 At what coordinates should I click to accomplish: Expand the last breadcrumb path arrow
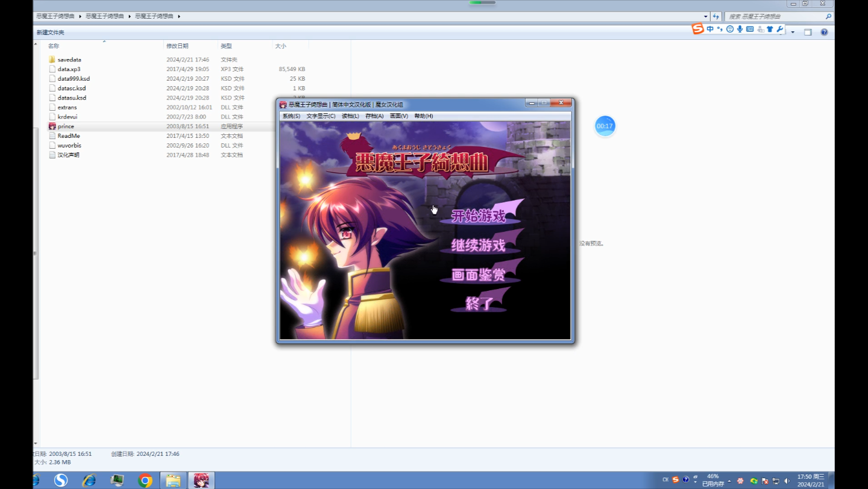[x=179, y=16]
